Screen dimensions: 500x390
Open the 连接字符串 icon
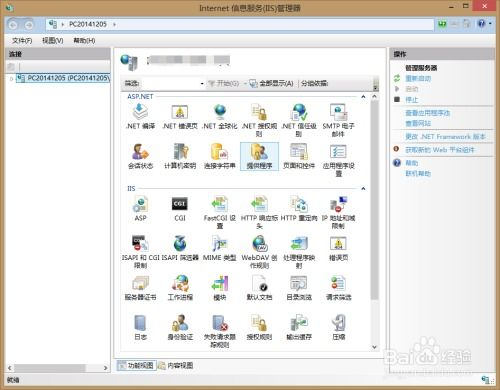pyautogui.click(x=220, y=156)
